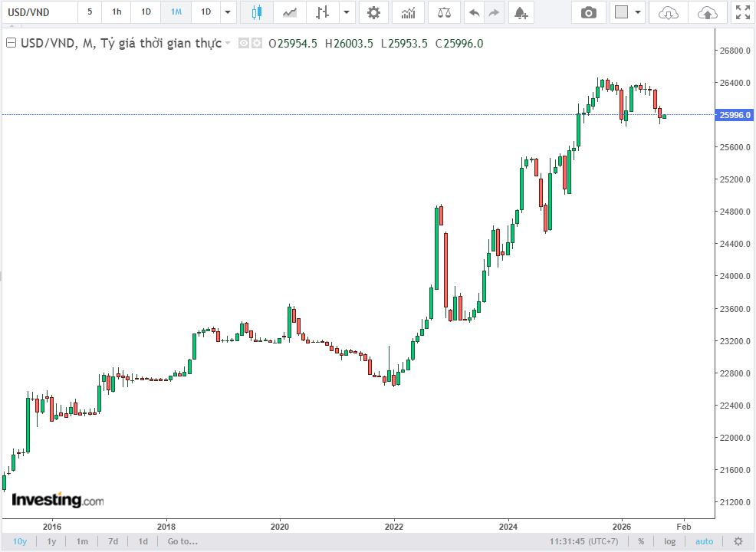Click the 2026 time axis label
The image size is (756, 552).
tap(622, 527)
